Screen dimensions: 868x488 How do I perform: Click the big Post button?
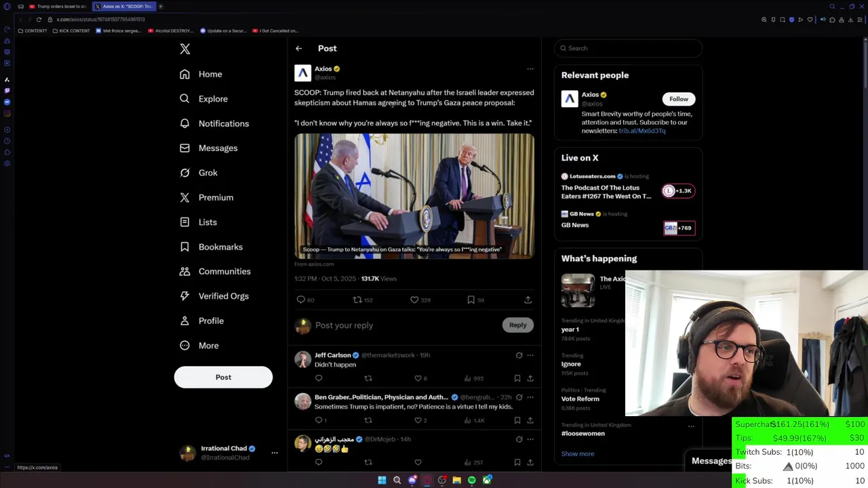[223, 377]
